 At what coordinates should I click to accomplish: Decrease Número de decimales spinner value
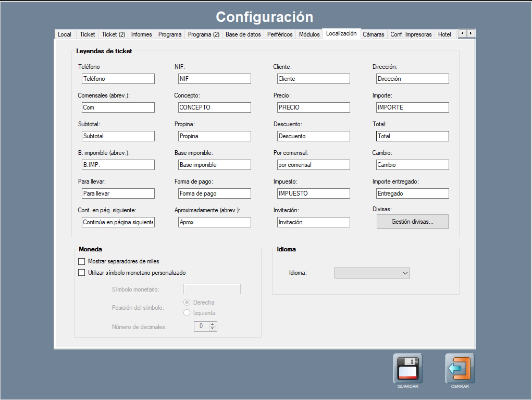212,329
